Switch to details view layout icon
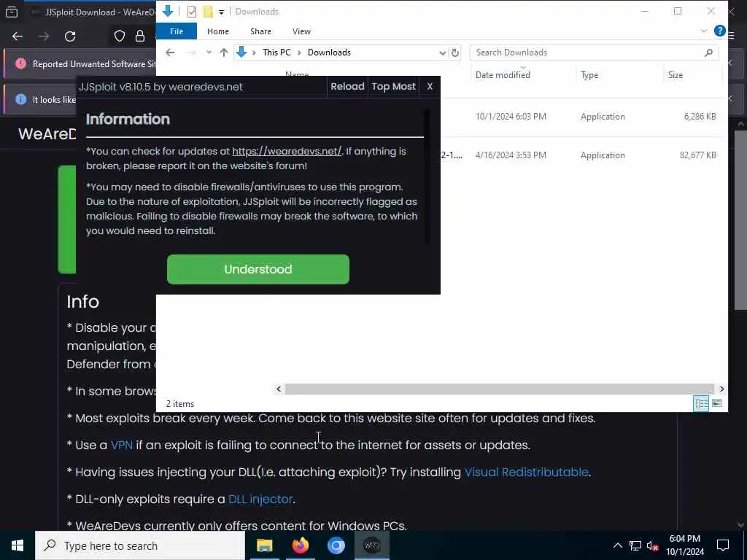Screen dimensions: 747x560 click(701, 403)
